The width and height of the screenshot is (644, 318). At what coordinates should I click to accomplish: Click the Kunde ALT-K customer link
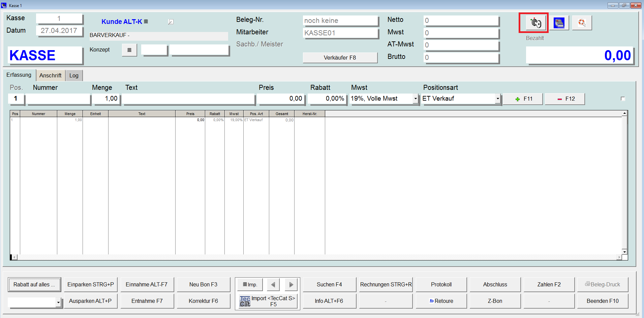(122, 22)
